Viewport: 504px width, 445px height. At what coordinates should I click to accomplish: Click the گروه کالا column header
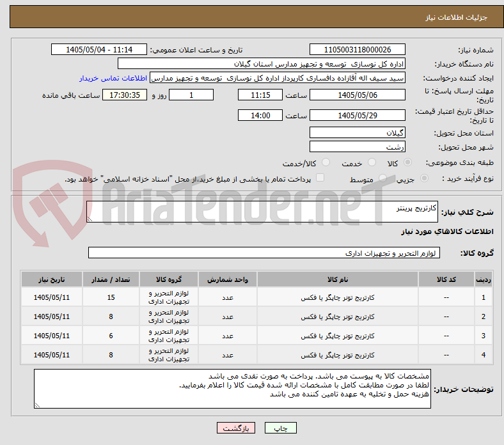pyautogui.click(x=169, y=279)
